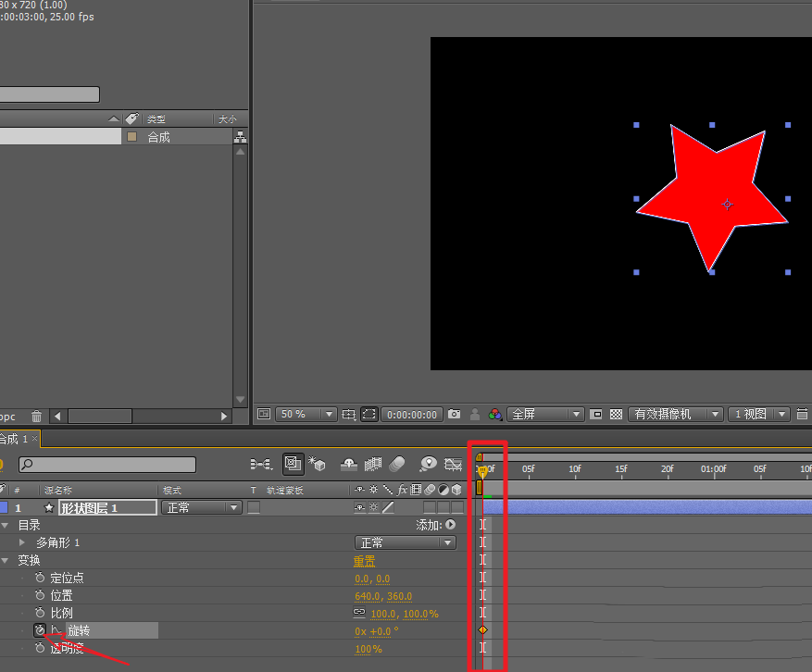Image resolution: width=812 pixels, height=672 pixels.
Task: Click the snapshot camera icon
Action: (x=455, y=414)
